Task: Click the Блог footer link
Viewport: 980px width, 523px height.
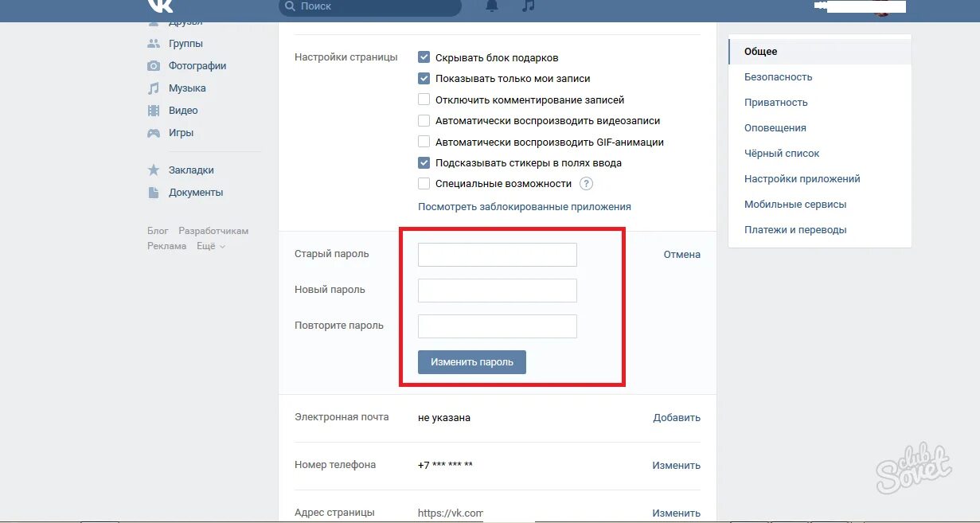Action: (158, 231)
